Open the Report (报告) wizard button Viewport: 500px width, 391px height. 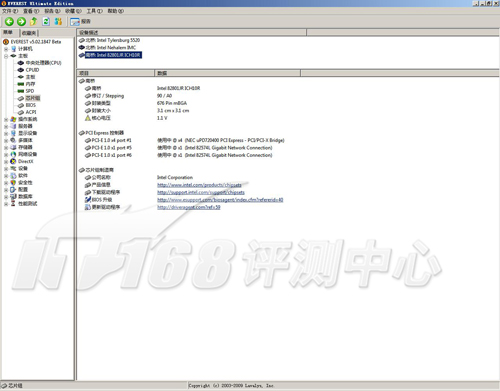tap(80, 22)
